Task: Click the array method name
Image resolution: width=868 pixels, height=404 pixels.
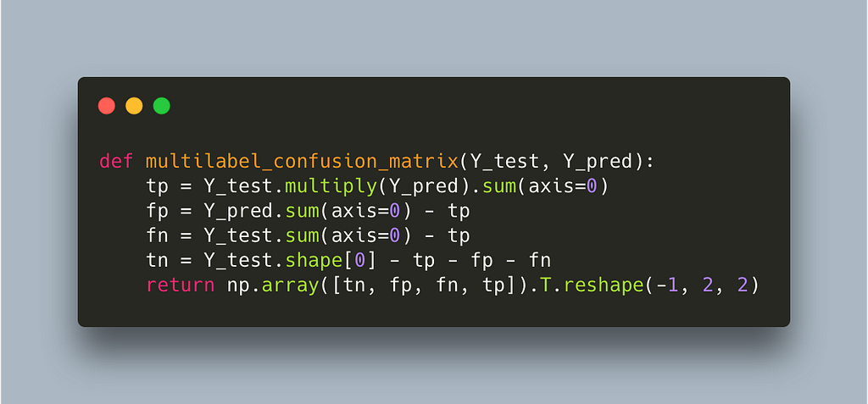Action: 291,285
